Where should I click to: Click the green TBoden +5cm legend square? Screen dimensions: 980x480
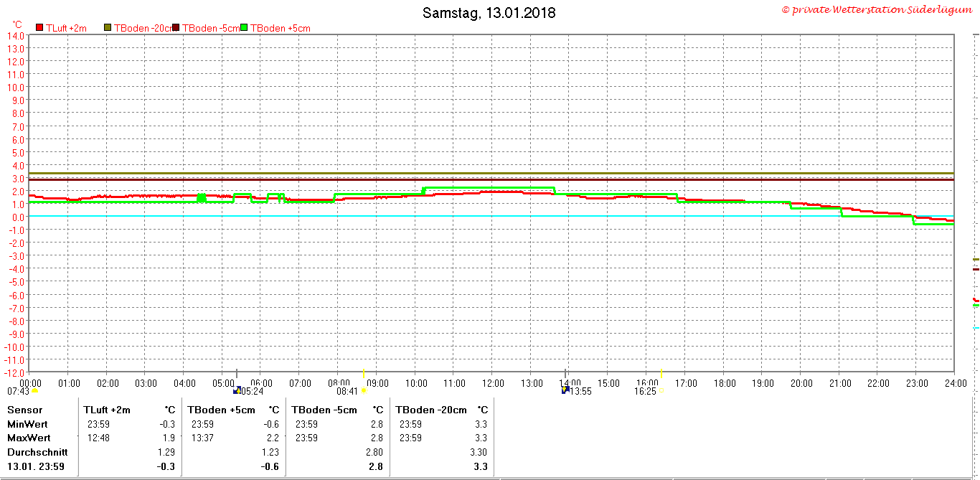244,28
